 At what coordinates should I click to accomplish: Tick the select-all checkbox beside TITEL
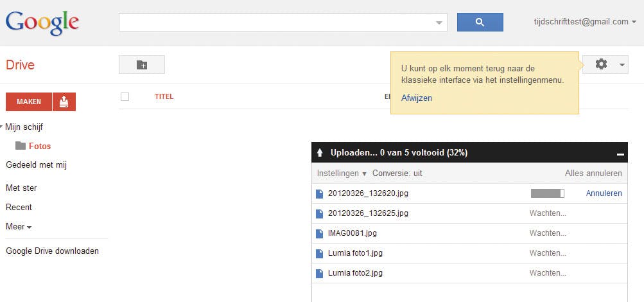(125, 96)
